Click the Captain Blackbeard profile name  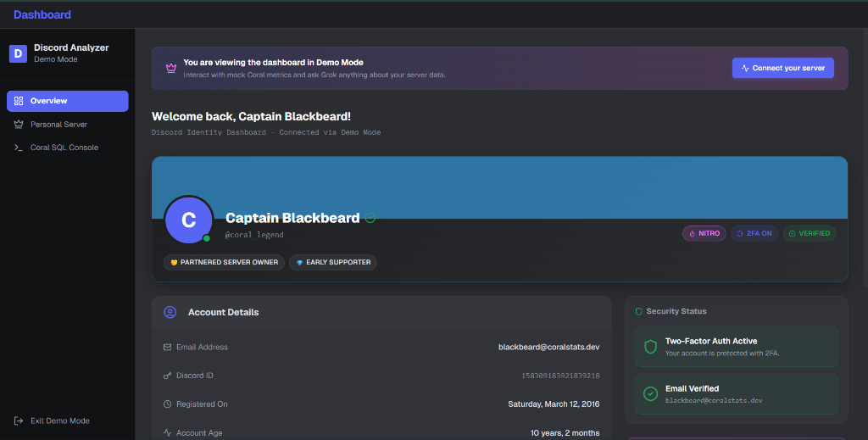pyautogui.click(x=292, y=218)
